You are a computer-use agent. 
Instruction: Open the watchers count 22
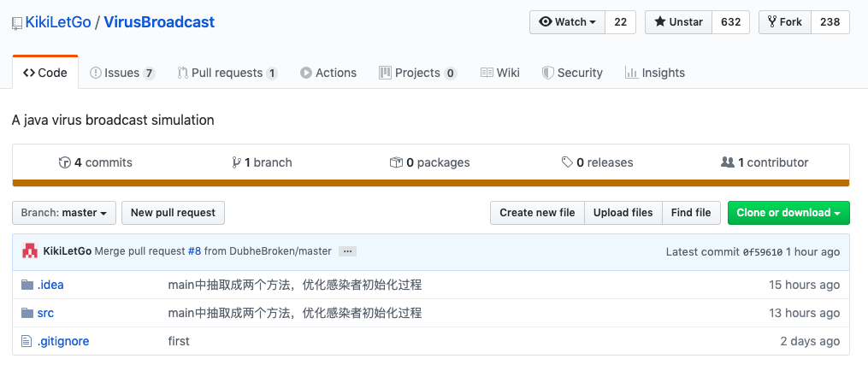click(621, 22)
